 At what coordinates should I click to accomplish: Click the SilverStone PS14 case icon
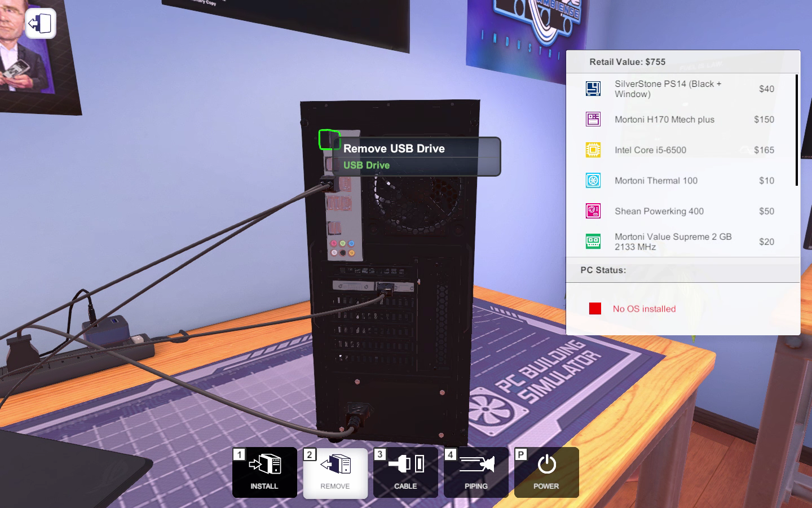593,89
